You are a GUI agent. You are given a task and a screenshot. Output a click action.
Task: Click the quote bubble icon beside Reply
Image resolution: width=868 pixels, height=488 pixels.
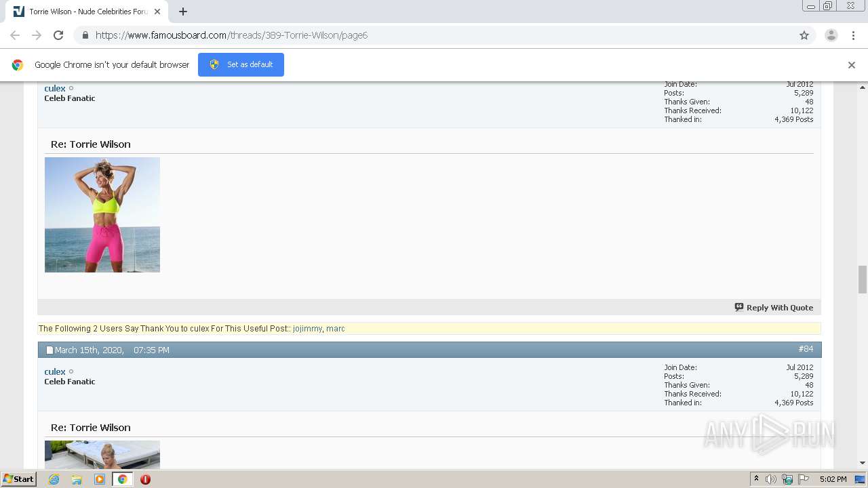click(739, 307)
